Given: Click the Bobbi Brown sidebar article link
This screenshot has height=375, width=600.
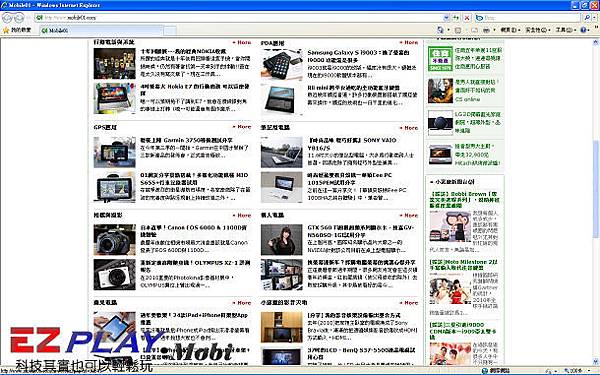Looking at the screenshot, I should click(465, 199).
